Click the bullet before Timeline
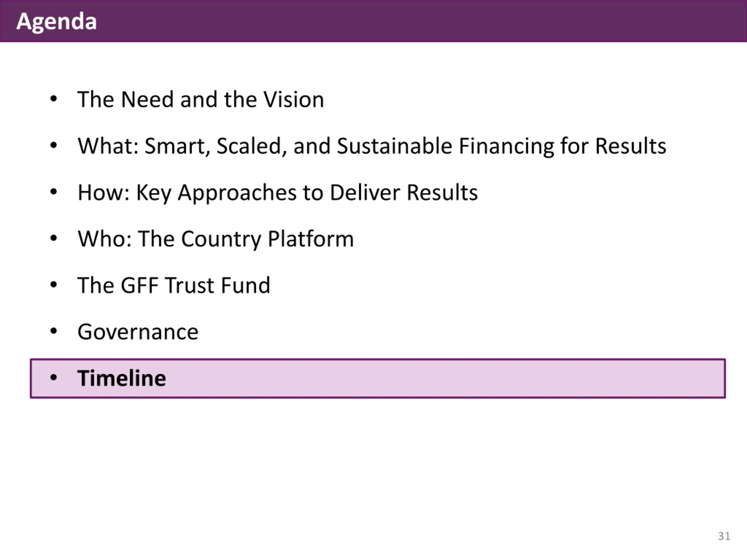This screenshot has width=747, height=560. click(53, 377)
